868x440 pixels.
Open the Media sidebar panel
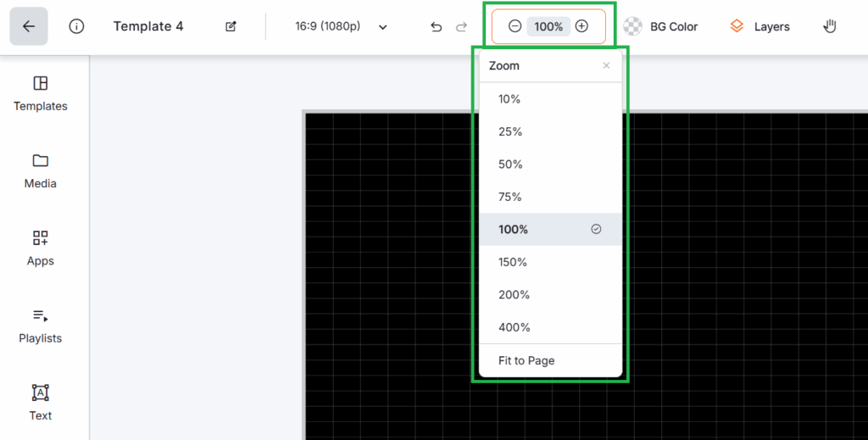click(41, 170)
